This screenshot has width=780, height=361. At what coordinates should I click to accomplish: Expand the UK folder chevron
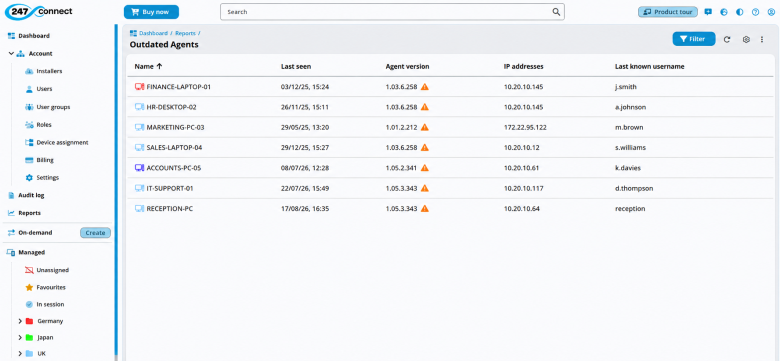pyautogui.click(x=20, y=354)
